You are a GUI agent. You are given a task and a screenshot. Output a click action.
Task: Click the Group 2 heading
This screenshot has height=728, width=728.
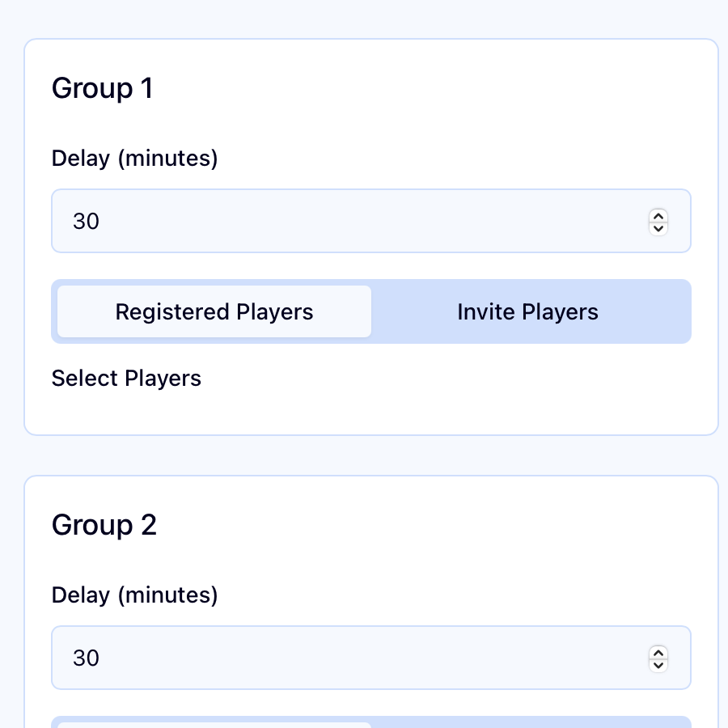104,525
